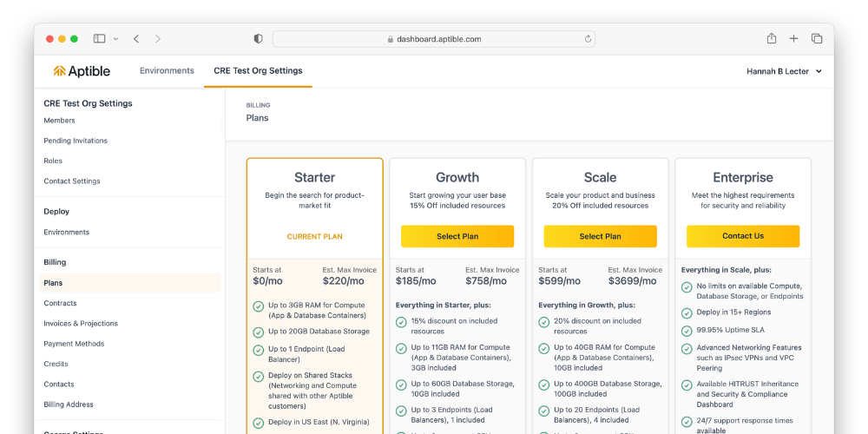868x434 pixels.
Task: Open the sidebar options dropdown chevron
Action: click(x=115, y=39)
